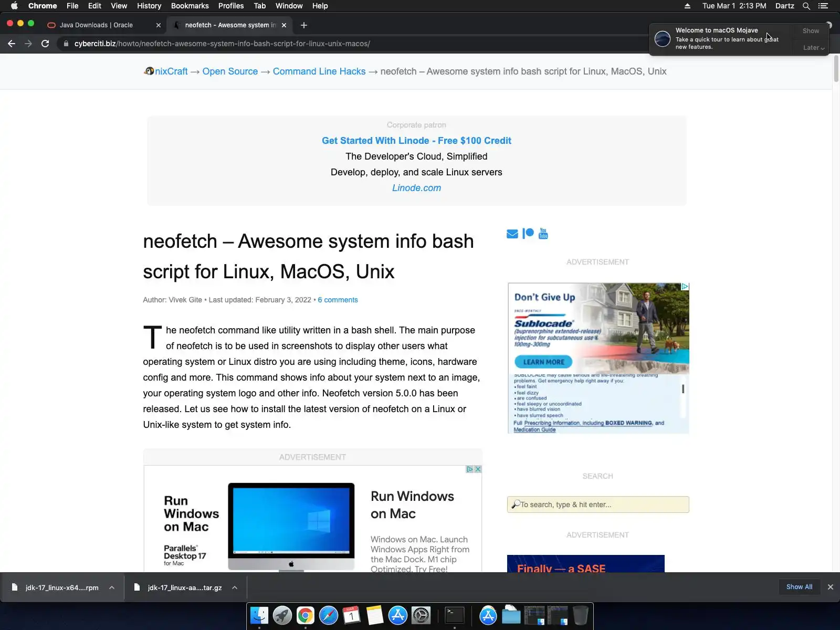840x630 pixels.
Task: Open the Apple menu
Action: pos(14,6)
